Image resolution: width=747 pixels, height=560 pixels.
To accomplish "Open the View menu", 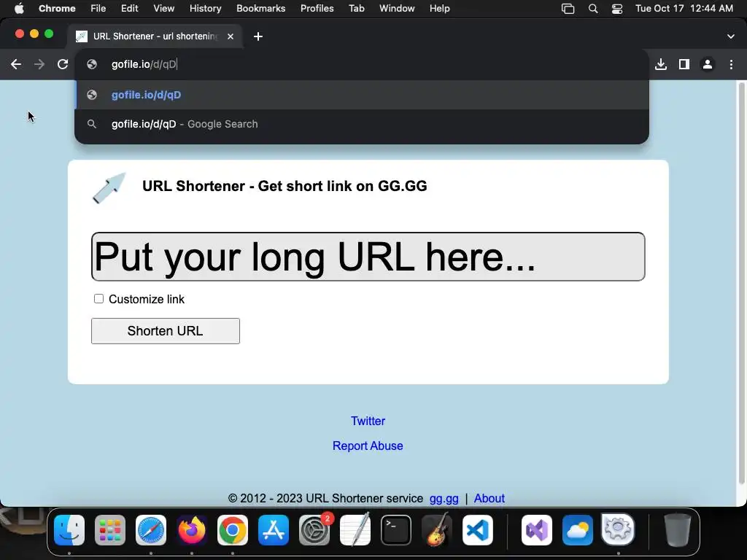I will tap(164, 9).
